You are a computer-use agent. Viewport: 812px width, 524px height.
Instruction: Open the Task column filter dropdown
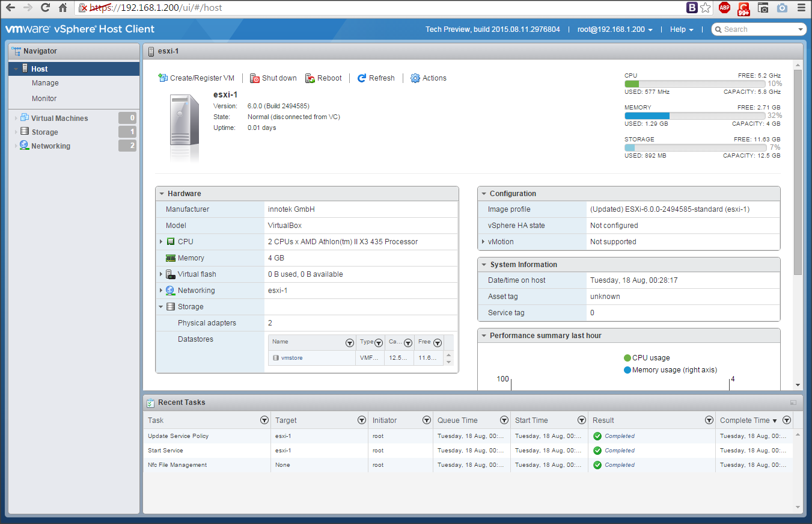264,421
